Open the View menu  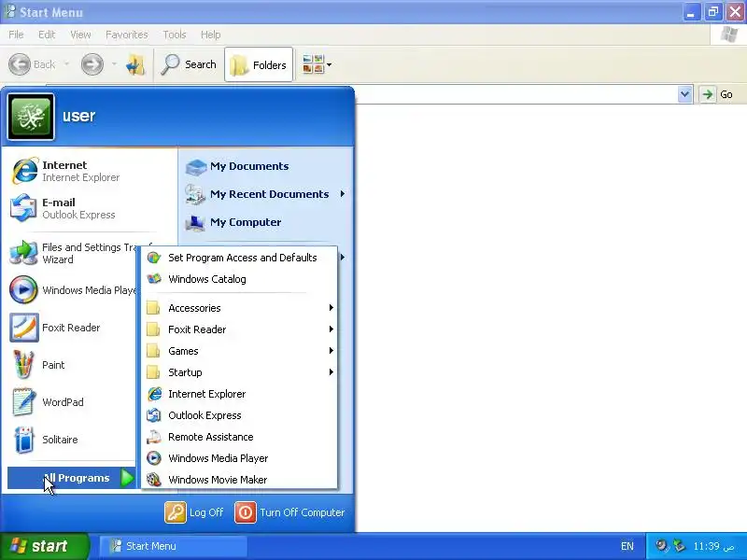pyautogui.click(x=80, y=35)
